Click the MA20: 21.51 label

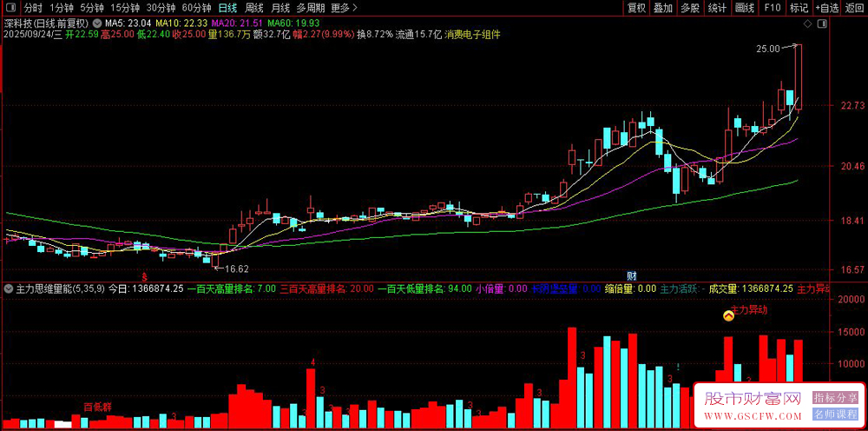(x=238, y=23)
